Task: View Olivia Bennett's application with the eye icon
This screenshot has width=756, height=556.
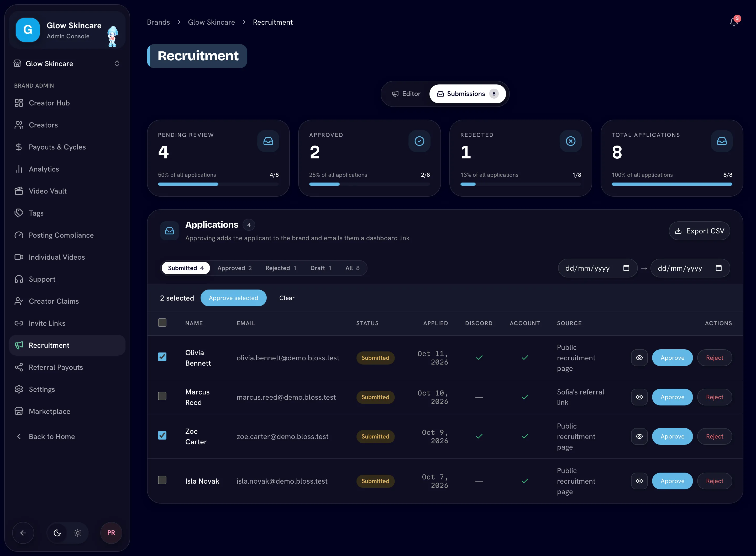Action: [x=639, y=358]
